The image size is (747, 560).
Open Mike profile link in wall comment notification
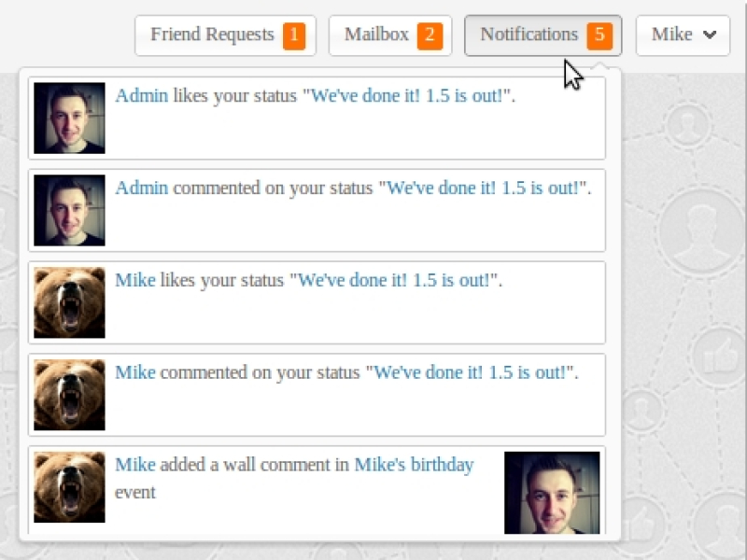135,465
